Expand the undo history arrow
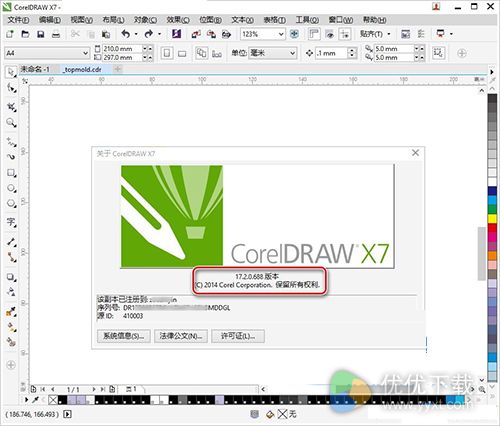500x426 pixels. (x=136, y=34)
